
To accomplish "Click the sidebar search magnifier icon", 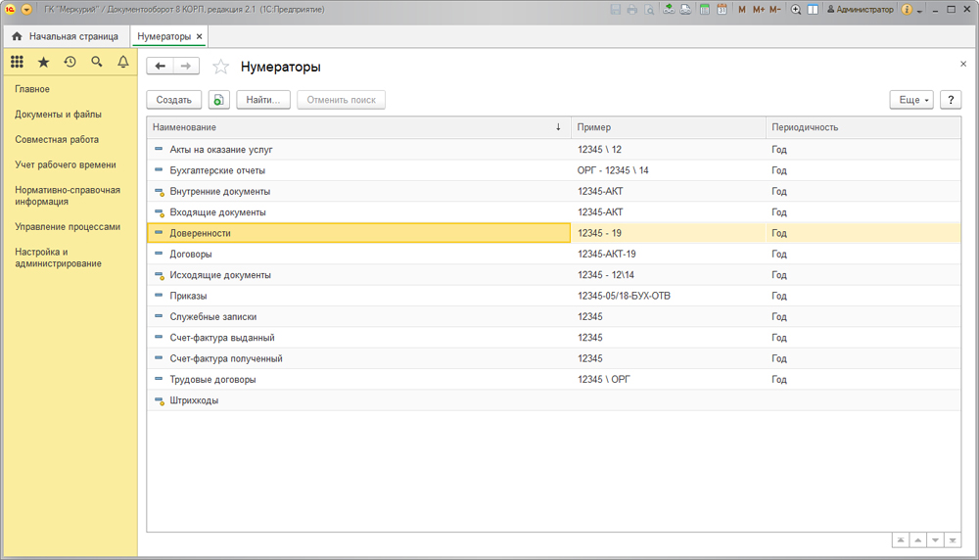I will pos(96,62).
